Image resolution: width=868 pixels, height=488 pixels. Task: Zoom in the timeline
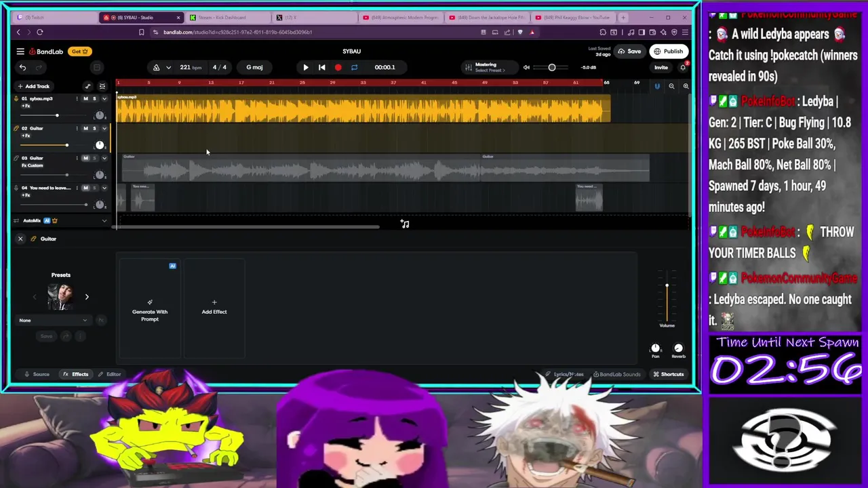pyautogui.click(x=686, y=86)
